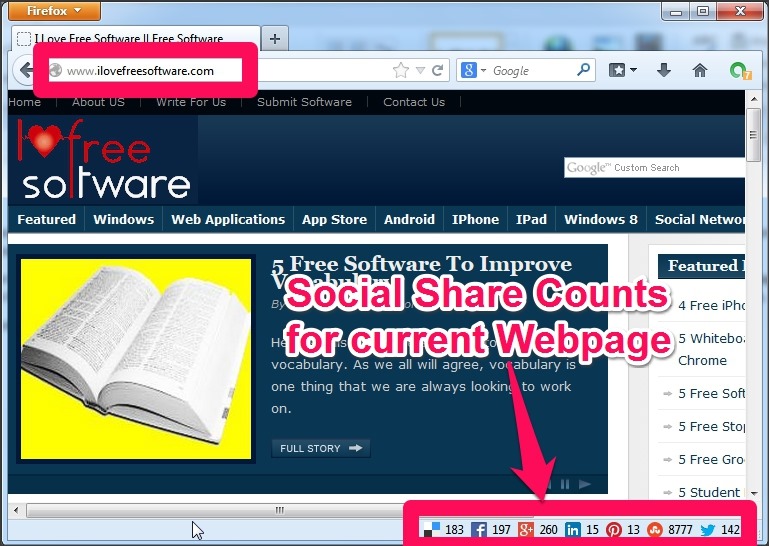Open the 5 Free Stop sidebar link
This screenshot has width=769, height=546.
[x=711, y=426]
